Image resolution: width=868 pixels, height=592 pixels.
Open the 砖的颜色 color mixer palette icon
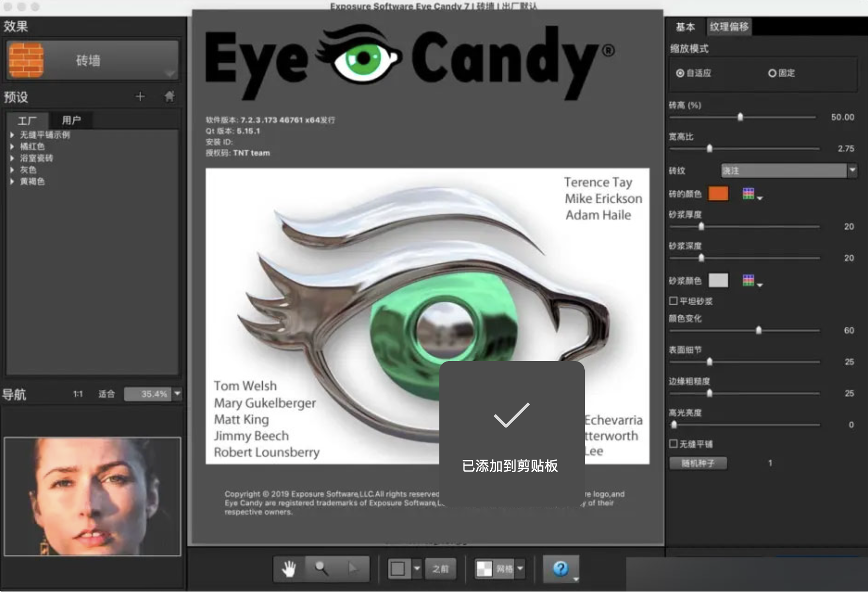(748, 193)
